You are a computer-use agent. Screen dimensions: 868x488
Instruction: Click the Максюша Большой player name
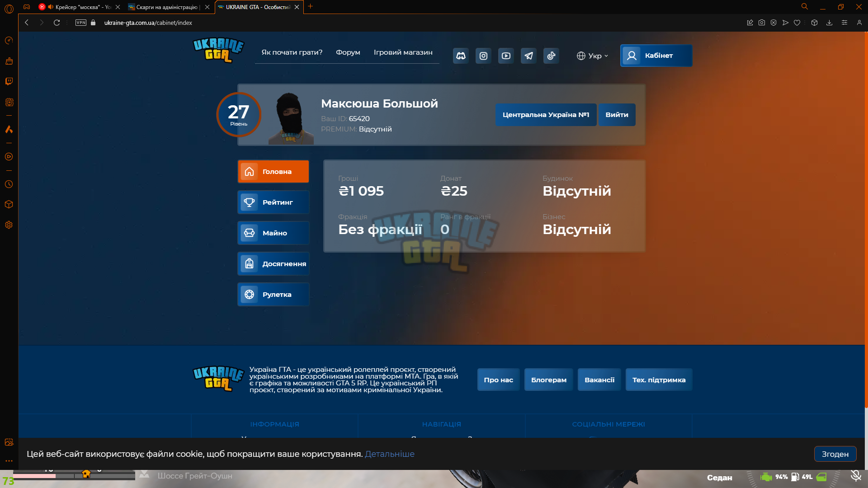[380, 103]
